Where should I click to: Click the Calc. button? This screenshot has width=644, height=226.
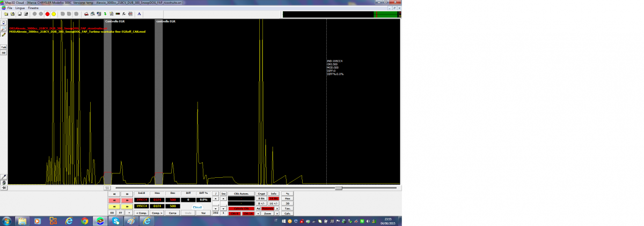coord(287,213)
